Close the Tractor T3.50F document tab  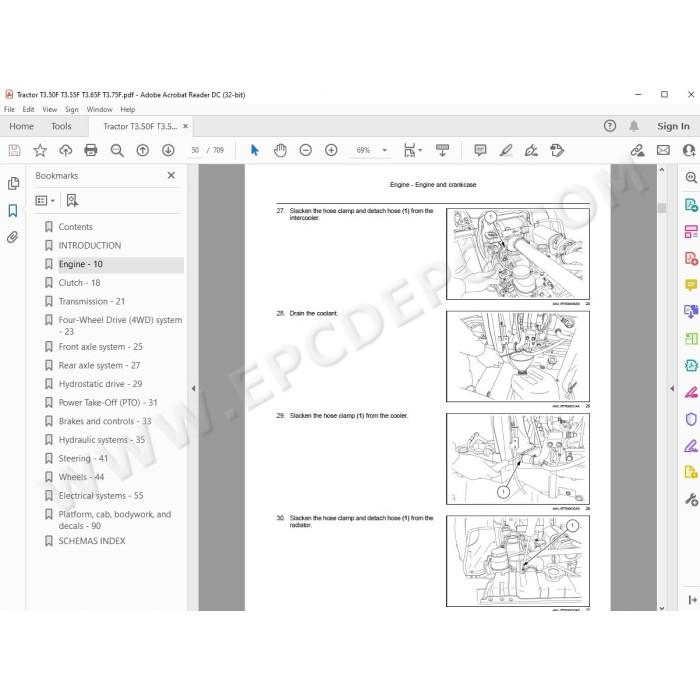pyautogui.click(x=185, y=126)
